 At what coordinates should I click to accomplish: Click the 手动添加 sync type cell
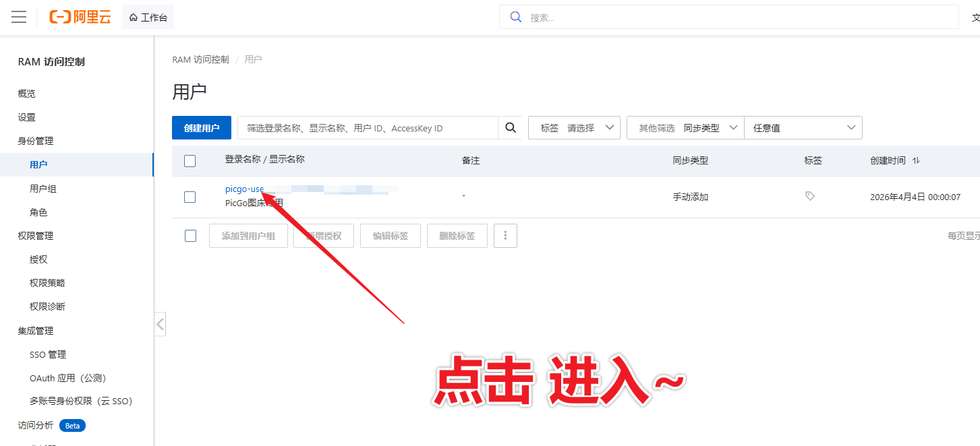click(x=690, y=197)
